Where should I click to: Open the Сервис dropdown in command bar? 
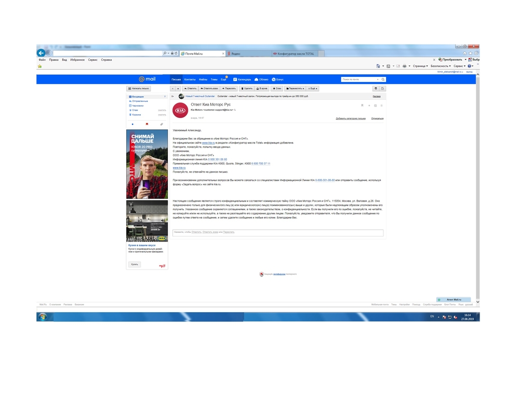point(459,66)
